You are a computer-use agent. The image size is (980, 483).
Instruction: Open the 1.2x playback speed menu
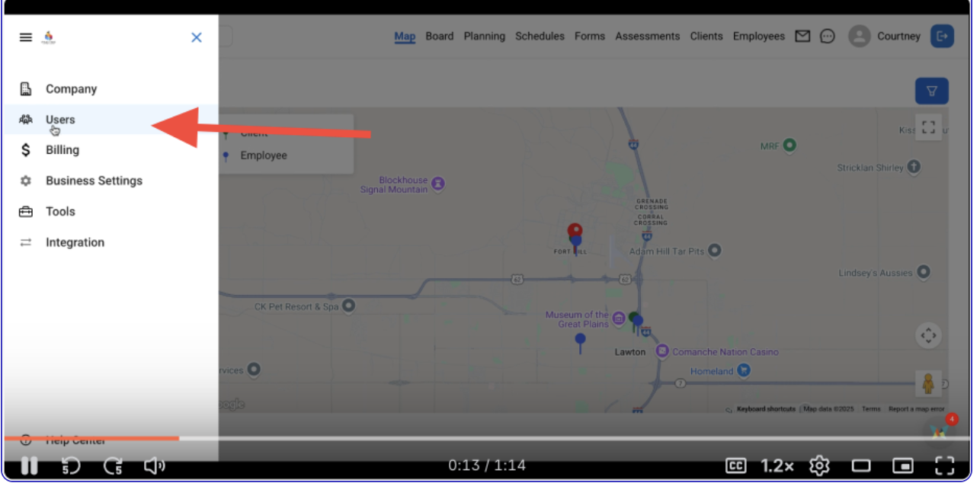click(x=777, y=465)
